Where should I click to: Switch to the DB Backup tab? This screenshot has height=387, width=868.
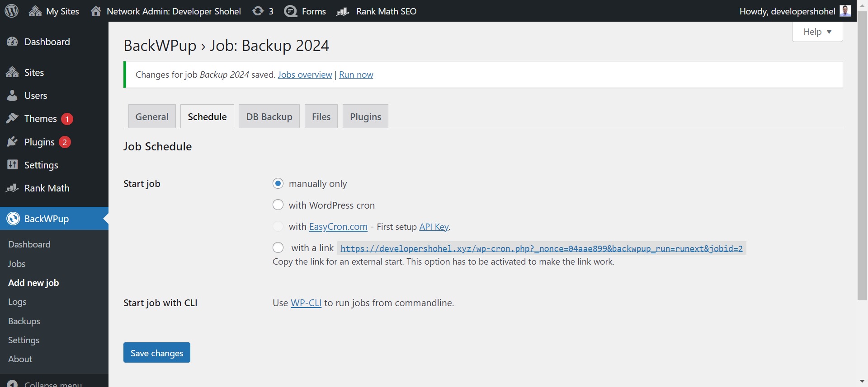click(269, 117)
